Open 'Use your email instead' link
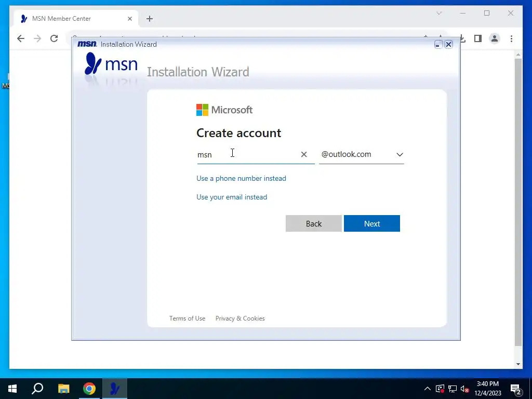This screenshot has height=399, width=532. (232, 197)
